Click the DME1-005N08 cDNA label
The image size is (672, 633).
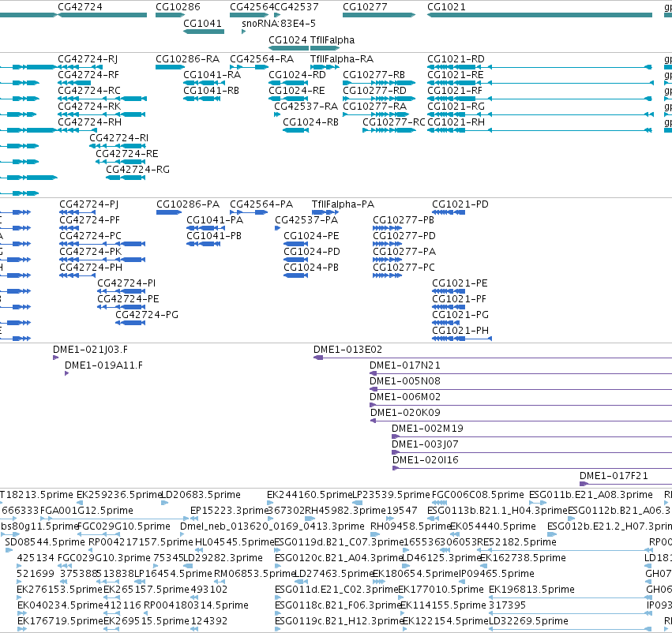tap(405, 381)
